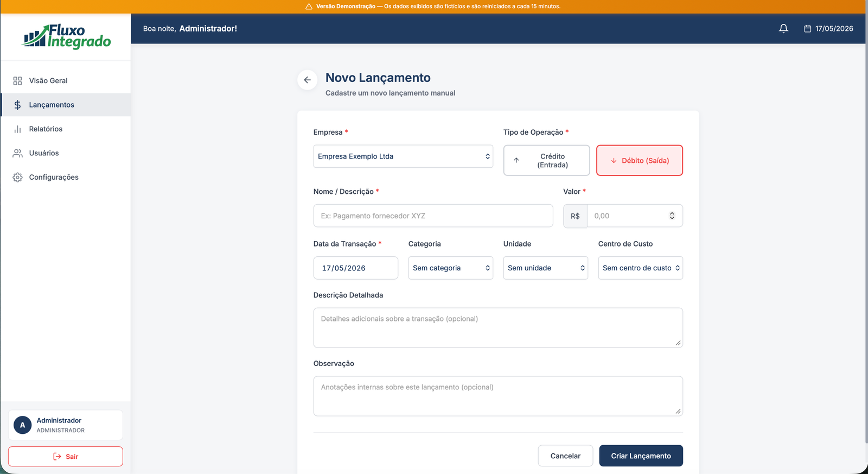Image resolution: width=868 pixels, height=474 pixels.
Task: Open Configurações menu item
Action: pos(66,177)
